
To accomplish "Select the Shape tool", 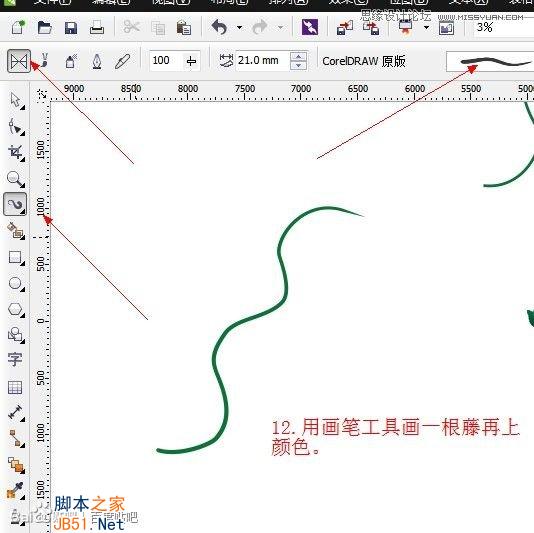I will 15,127.
